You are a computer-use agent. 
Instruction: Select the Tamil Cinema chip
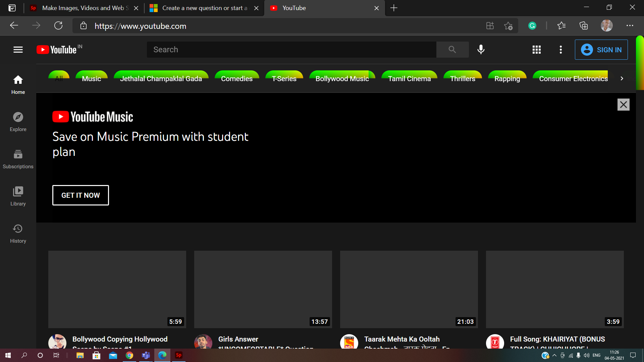tap(409, 78)
